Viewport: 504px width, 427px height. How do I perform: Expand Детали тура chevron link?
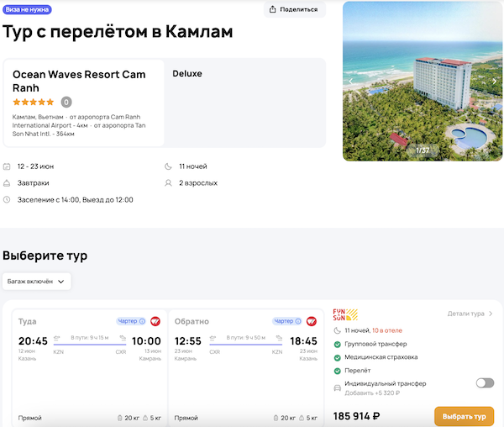(x=470, y=314)
